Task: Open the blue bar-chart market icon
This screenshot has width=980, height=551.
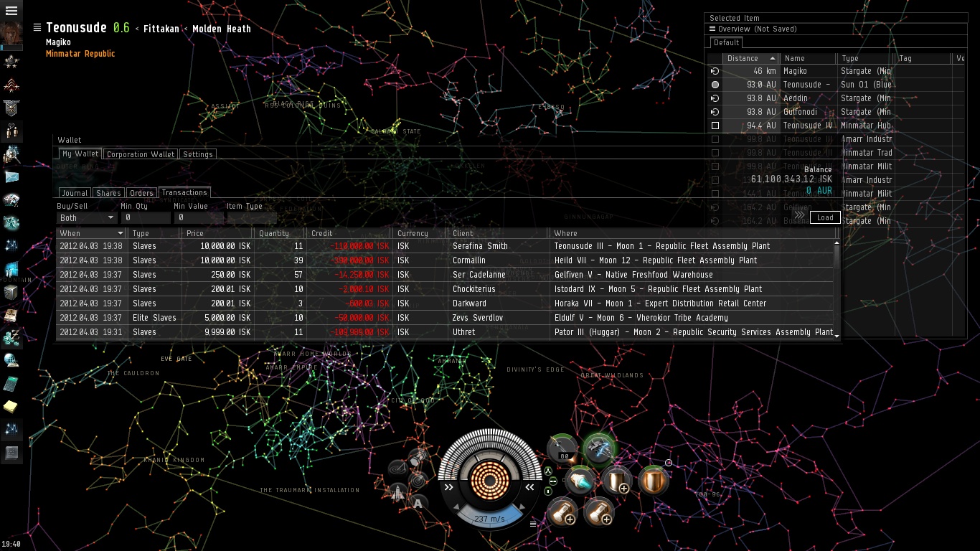Action: click(11, 270)
